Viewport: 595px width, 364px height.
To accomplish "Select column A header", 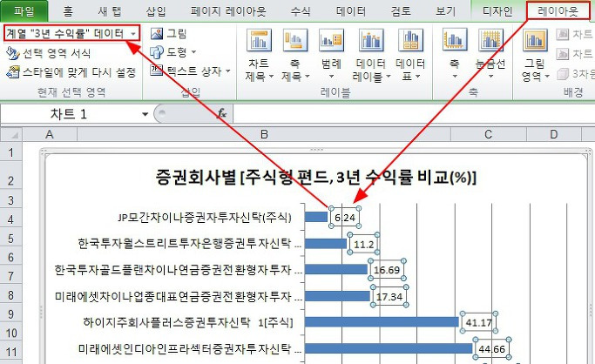I will click(50, 134).
